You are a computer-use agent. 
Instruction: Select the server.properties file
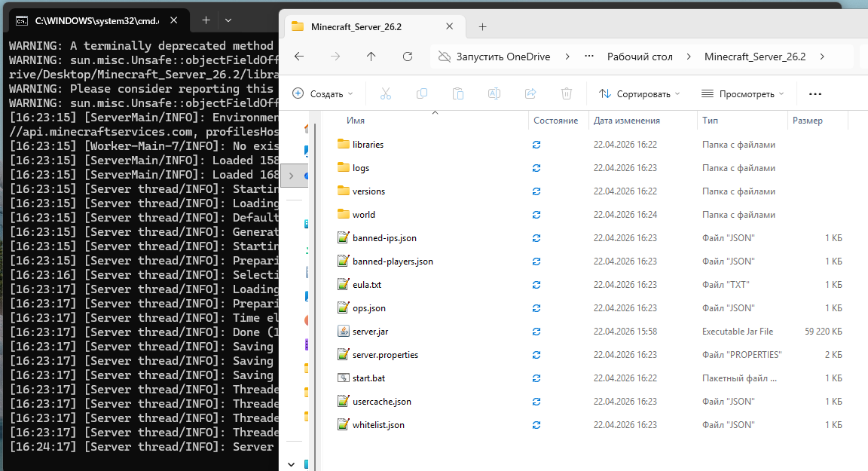coord(385,355)
